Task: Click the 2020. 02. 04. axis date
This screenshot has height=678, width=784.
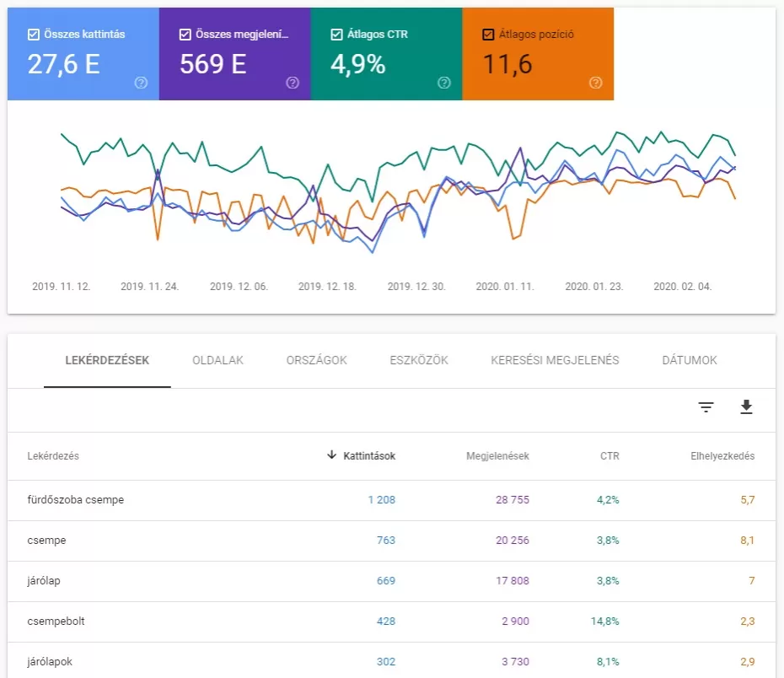Action: [x=682, y=287]
